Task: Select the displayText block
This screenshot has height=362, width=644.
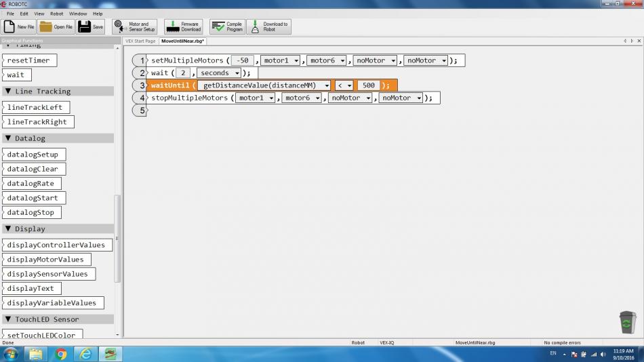Action: click(x=32, y=289)
